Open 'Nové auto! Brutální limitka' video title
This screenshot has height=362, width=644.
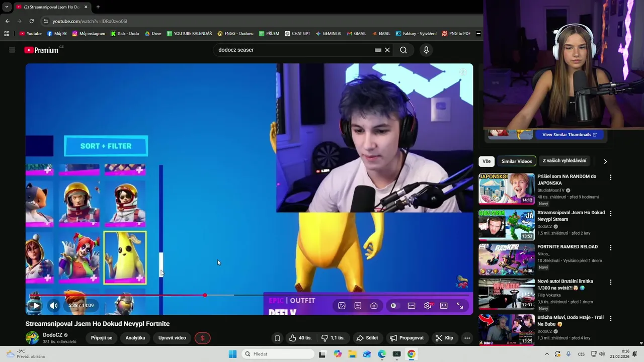[565, 285]
